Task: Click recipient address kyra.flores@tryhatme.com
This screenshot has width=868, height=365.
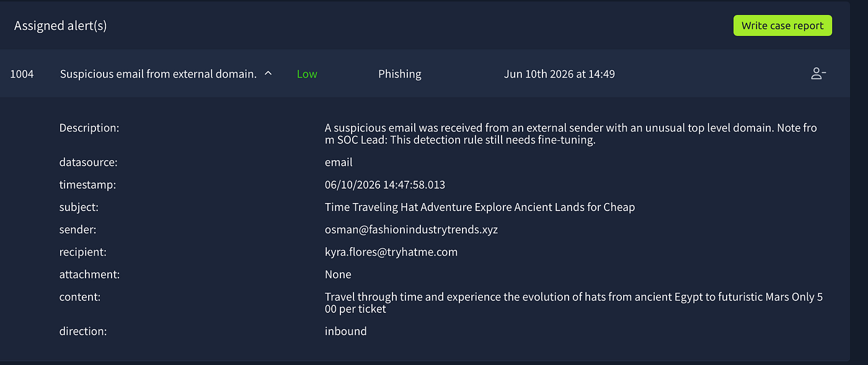Action: click(x=391, y=252)
